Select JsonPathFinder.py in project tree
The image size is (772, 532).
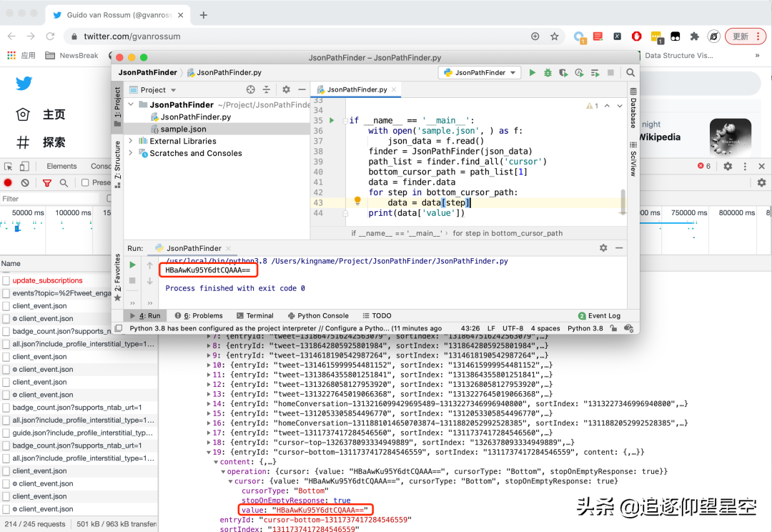217,117
